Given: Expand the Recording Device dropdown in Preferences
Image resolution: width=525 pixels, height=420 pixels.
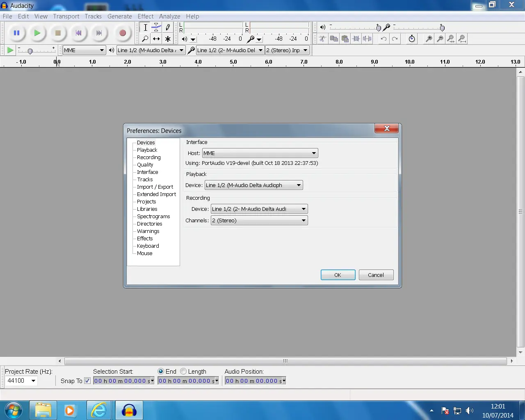Looking at the screenshot, I should point(259,209).
